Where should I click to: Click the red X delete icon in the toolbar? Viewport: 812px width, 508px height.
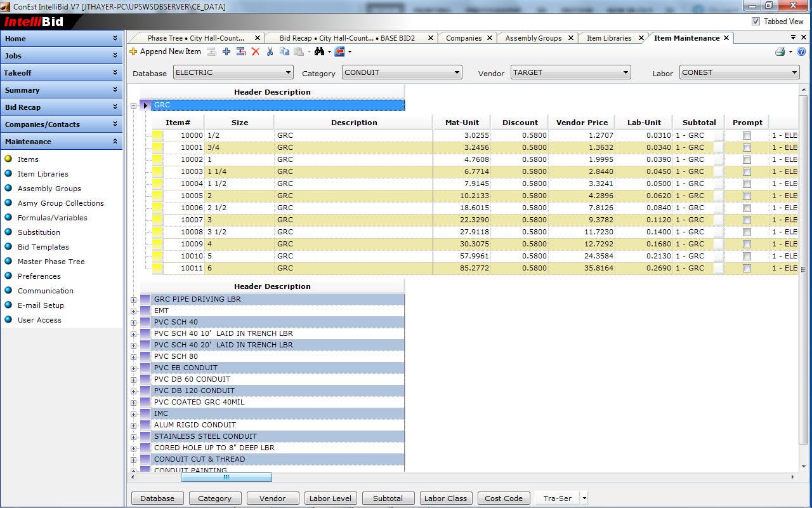(x=256, y=51)
